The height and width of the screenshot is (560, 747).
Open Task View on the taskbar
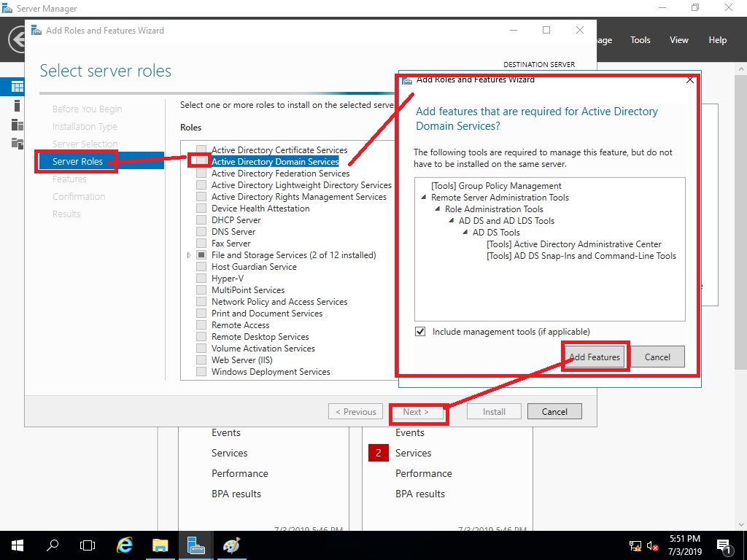[88, 545]
